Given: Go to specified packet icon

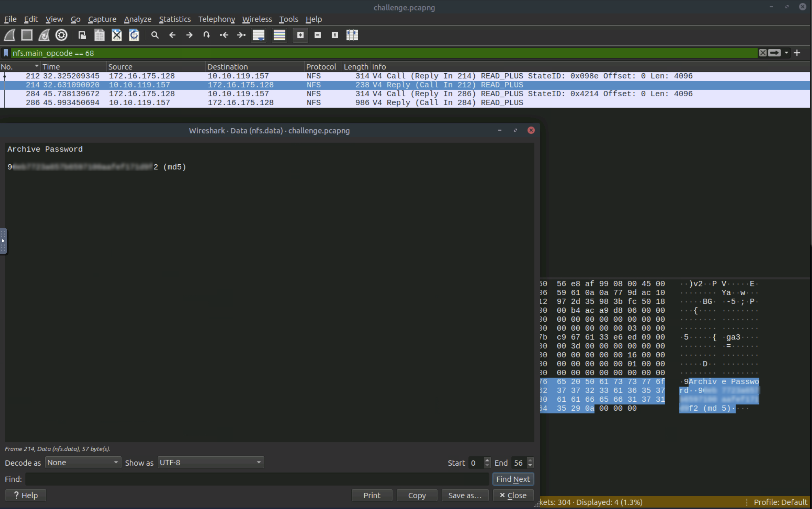Looking at the screenshot, I should pos(207,35).
